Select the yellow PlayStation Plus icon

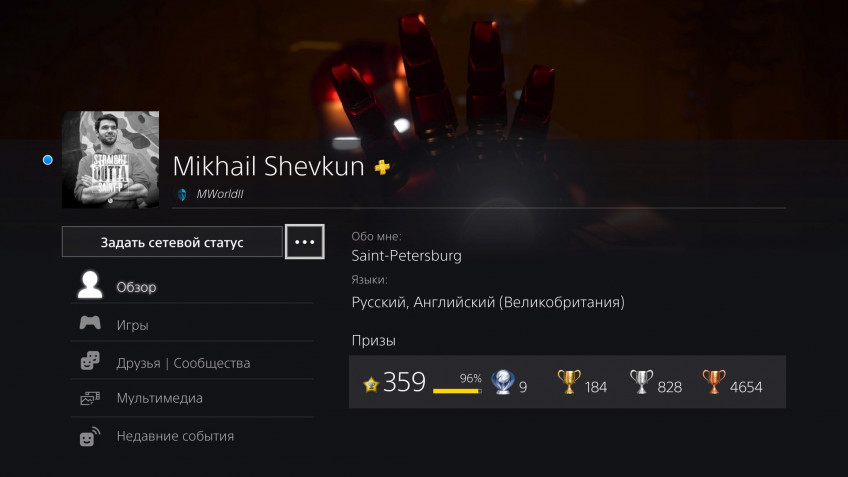(382, 167)
